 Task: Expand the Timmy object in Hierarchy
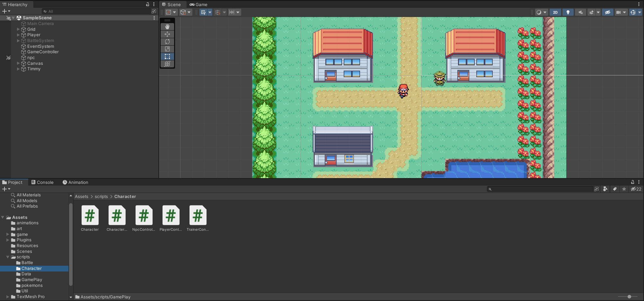click(18, 69)
